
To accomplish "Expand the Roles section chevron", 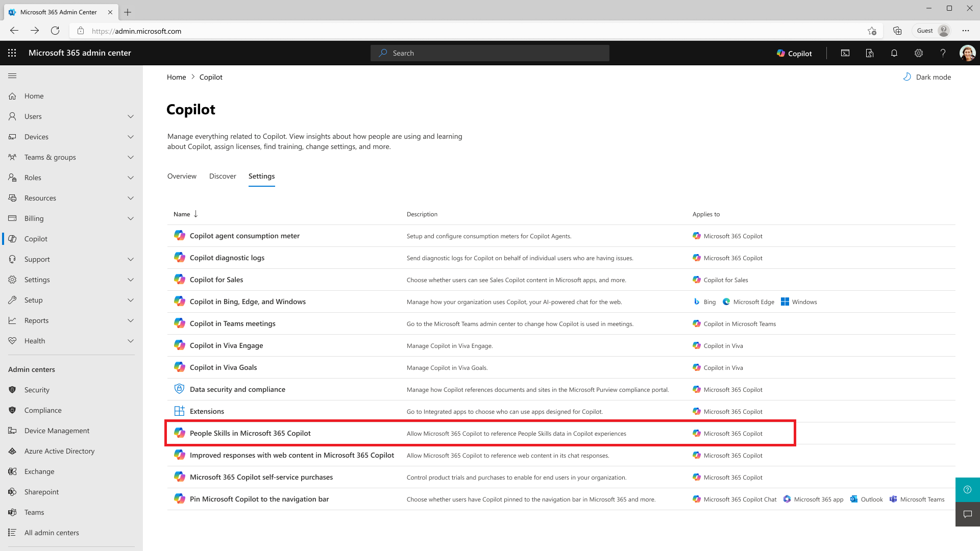I will pyautogui.click(x=131, y=178).
